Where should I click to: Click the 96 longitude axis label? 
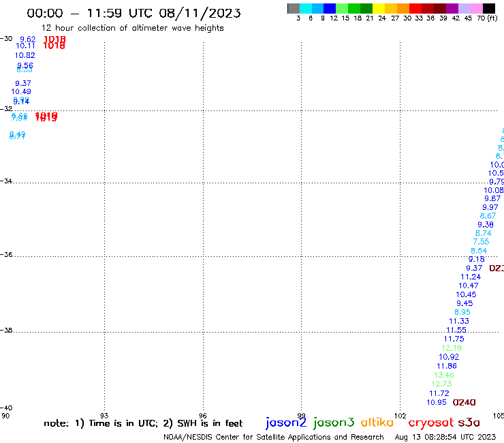tap(202, 416)
